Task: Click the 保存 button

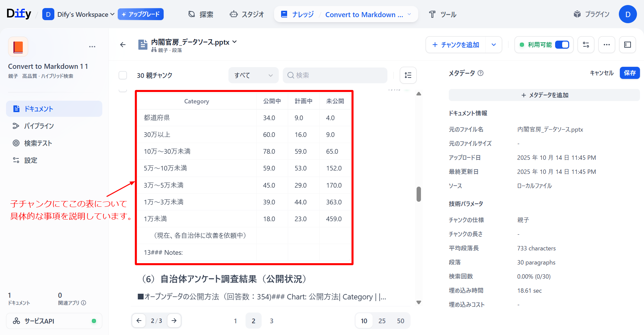Action: coord(630,73)
